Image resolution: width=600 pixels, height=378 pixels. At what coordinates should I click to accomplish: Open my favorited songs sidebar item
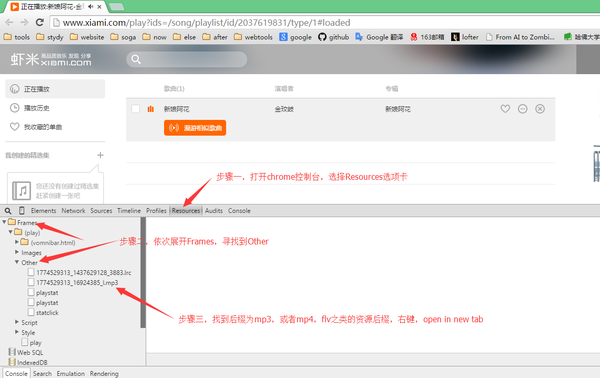[x=36, y=127]
